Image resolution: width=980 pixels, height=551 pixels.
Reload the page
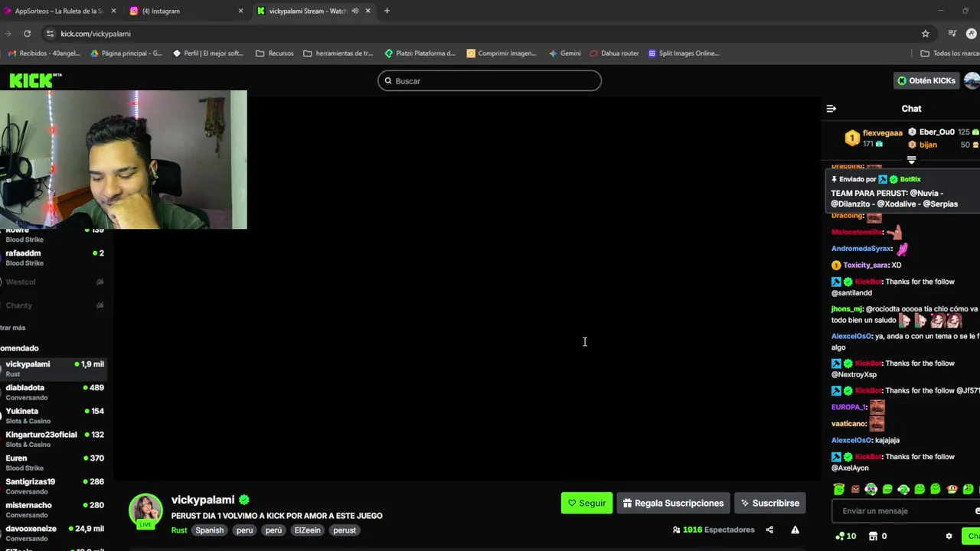[x=27, y=34]
